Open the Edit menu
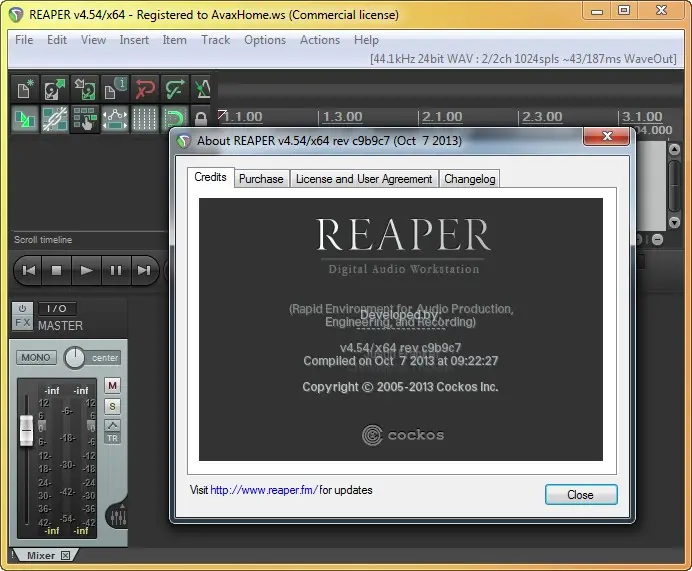 point(57,40)
